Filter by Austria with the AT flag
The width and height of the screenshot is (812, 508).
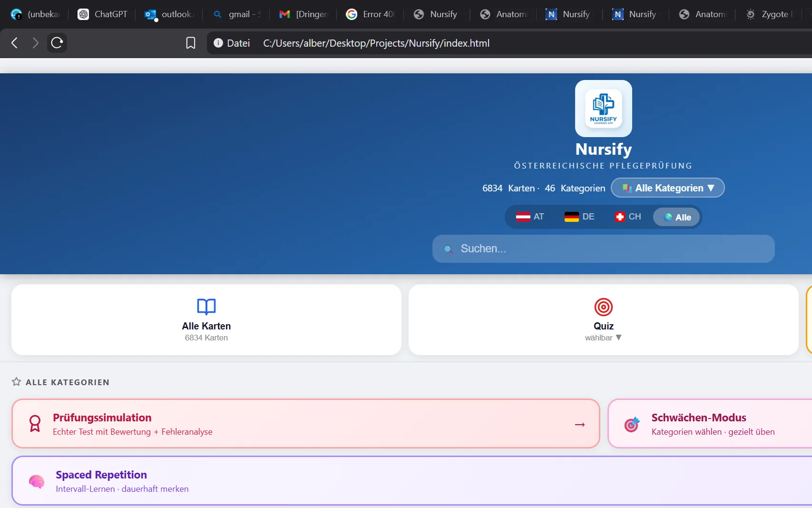click(x=530, y=217)
